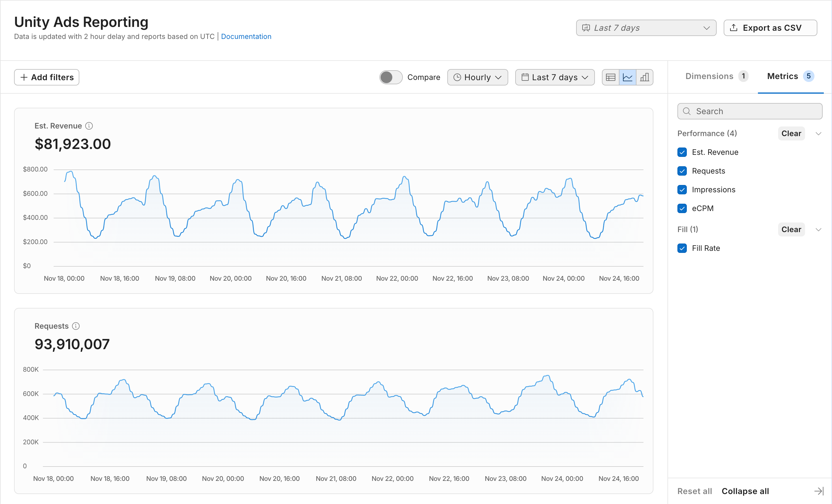Image resolution: width=832 pixels, height=504 pixels.
Task: Open the Documentation link
Action: 246,37
